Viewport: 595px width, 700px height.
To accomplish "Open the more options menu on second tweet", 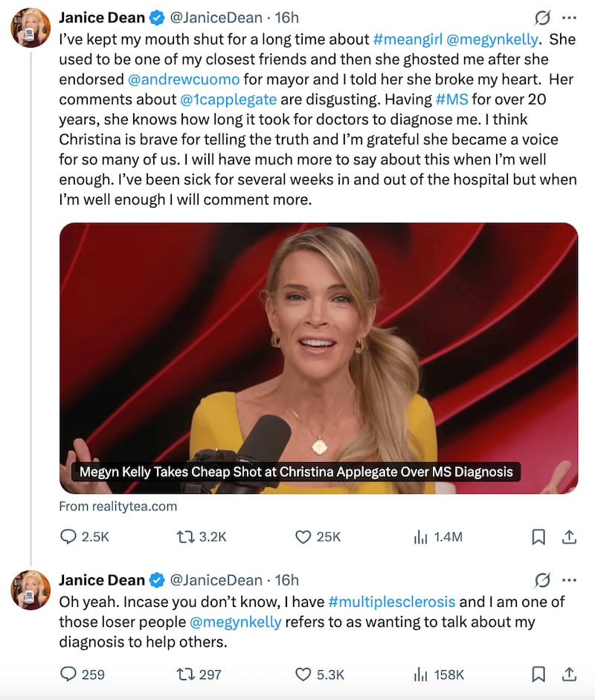I will pos(569,580).
